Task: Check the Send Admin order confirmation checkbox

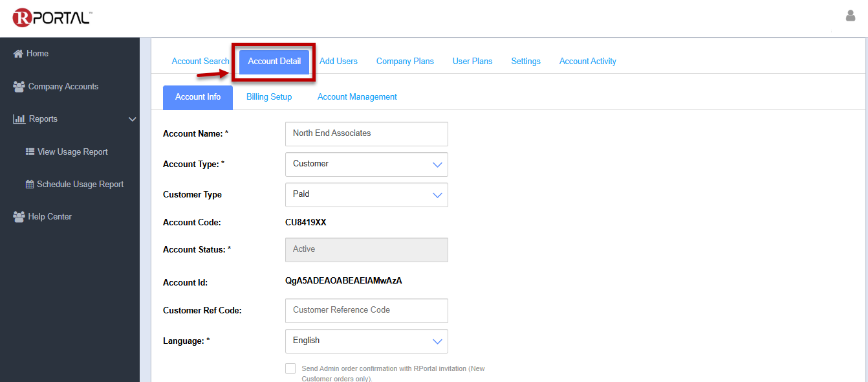Action: (x=290, y=368)
